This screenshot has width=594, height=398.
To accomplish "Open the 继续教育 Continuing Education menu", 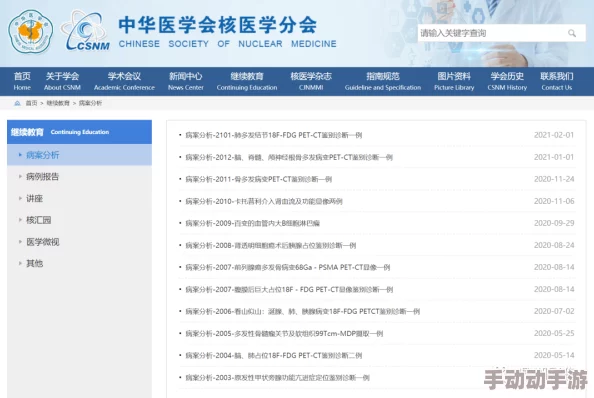I will tap(247, 81).
